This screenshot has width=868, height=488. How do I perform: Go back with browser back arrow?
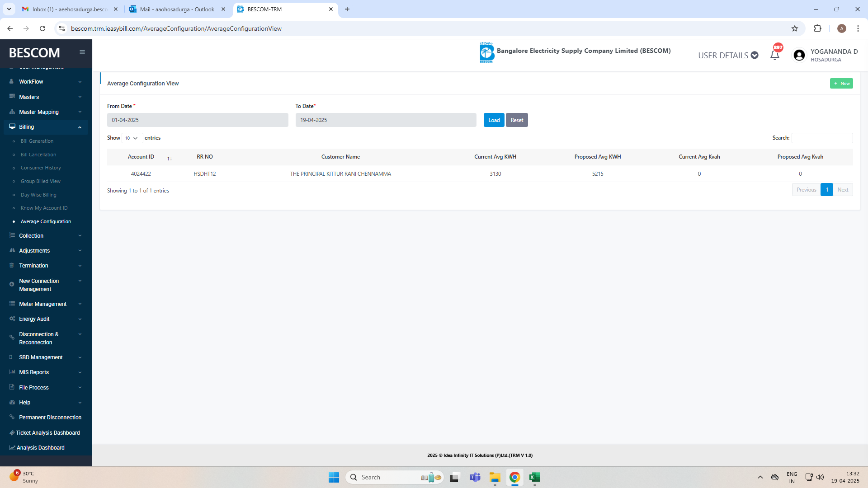click(x=10, y=28)
